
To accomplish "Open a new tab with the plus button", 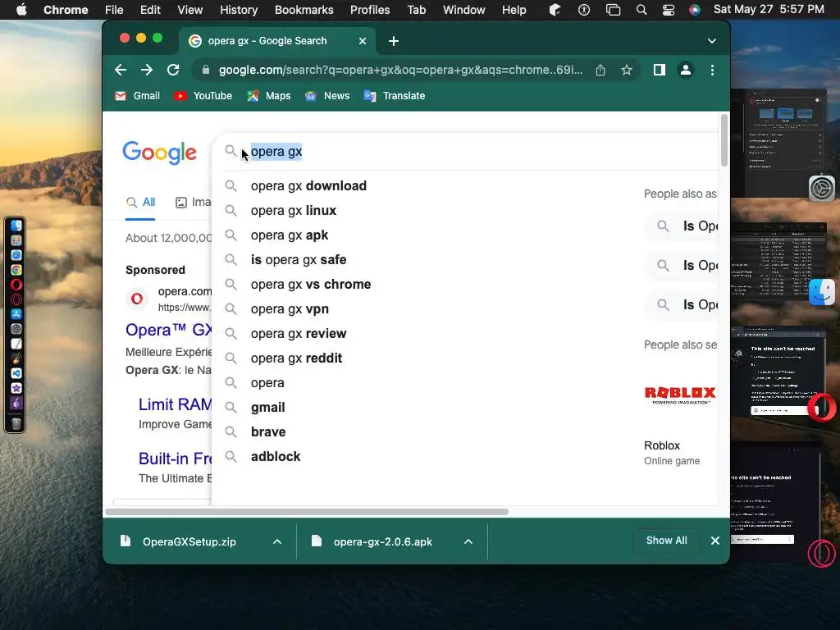I will pos(394,41).
